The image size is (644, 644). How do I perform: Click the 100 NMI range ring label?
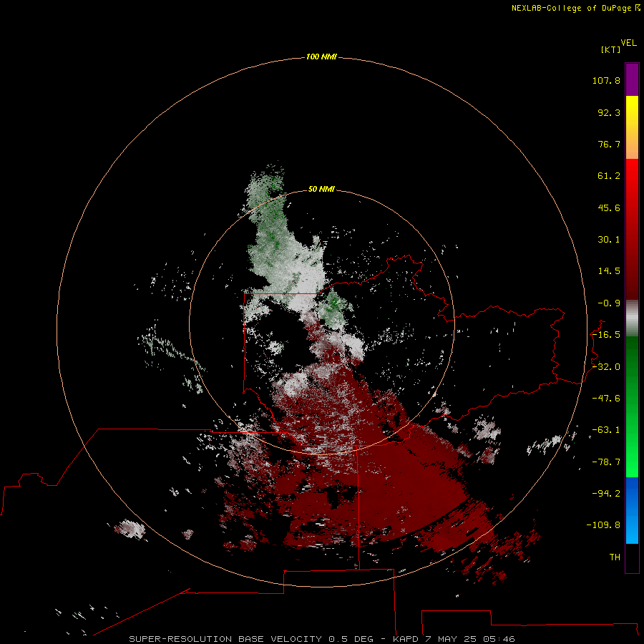click(321, 57)
